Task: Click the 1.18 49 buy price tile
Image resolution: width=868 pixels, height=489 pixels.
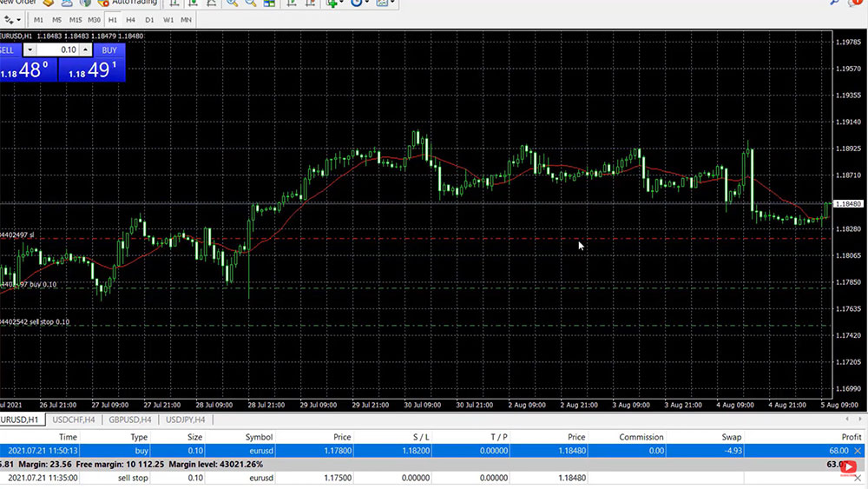Action: coord(92,69)
